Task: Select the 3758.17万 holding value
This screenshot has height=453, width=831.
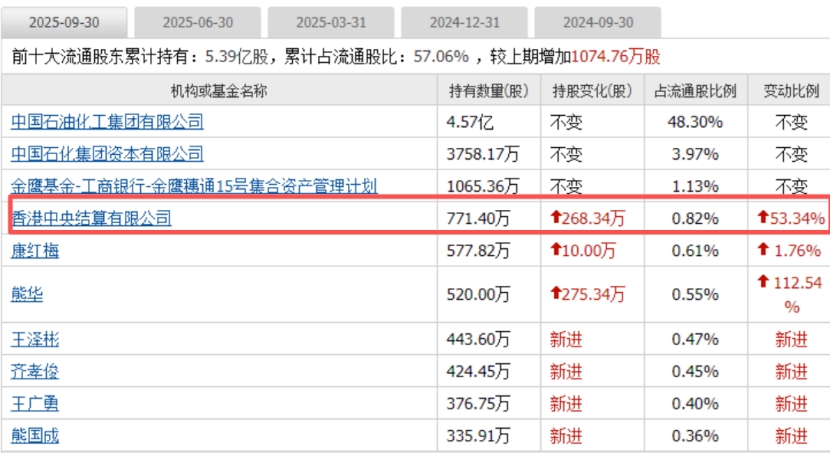Action: click(x=482, y=154)
